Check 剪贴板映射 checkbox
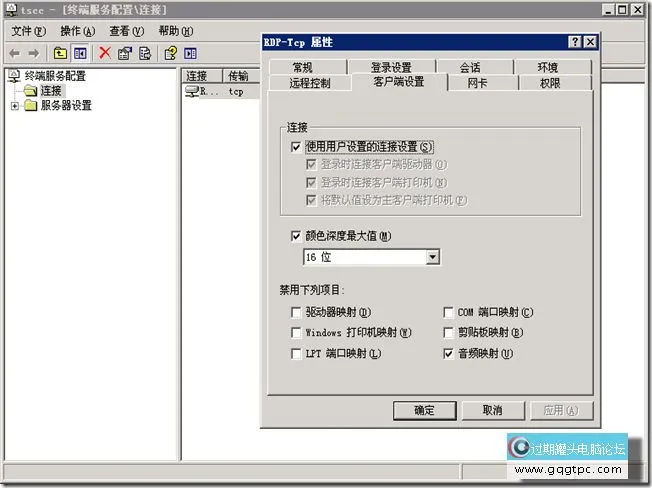The width and height of the screenshot is (652, 488). pos(448,333)
